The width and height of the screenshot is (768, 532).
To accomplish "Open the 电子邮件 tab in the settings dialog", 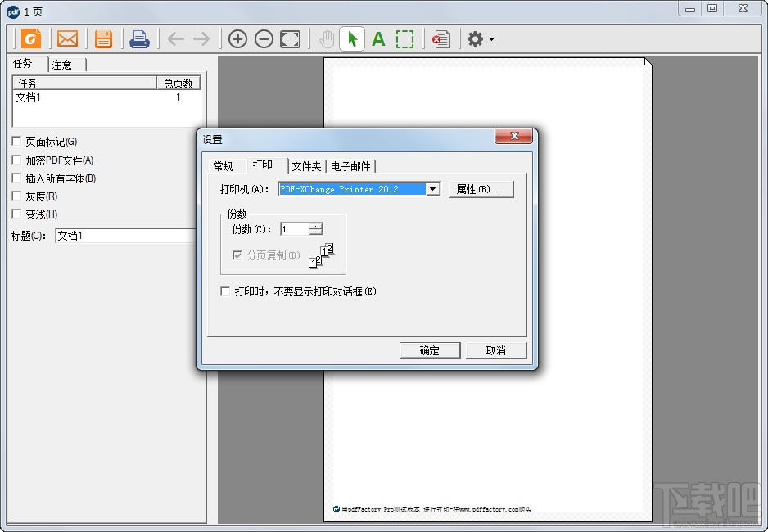I will click(x=350, y=165).
